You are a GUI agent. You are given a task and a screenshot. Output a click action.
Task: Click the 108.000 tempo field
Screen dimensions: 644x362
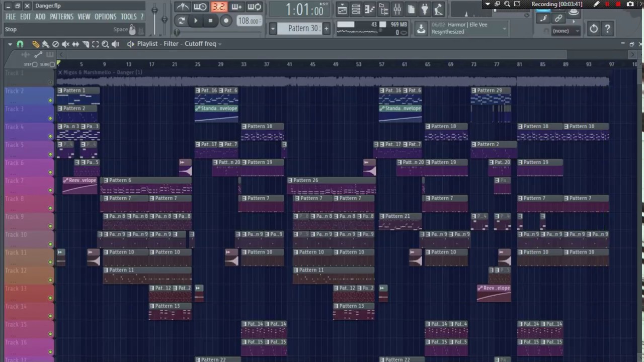pos(249,21)
